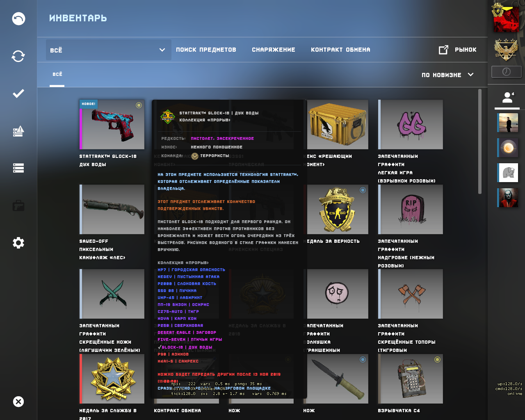Image resolution: width=525 pixels, height=420 pixels.
Task: Click the ПП-19 Бизон | Осирис link
Action: [x=183, y=305]
